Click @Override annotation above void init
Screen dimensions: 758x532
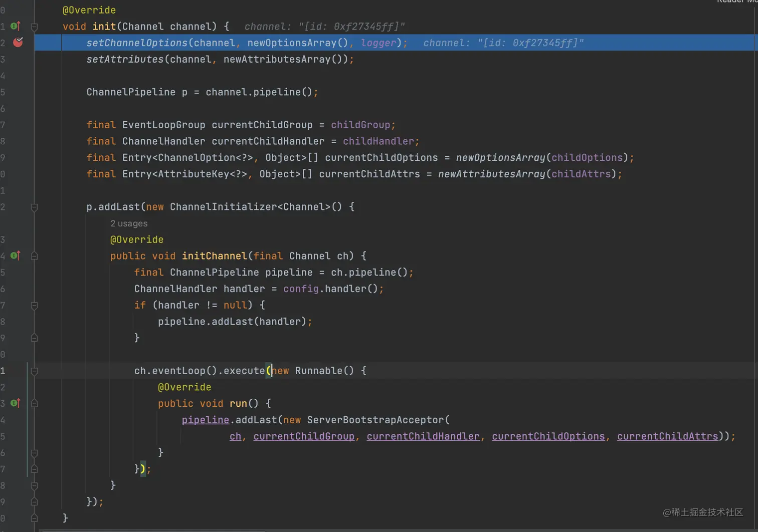coord(89,10)
